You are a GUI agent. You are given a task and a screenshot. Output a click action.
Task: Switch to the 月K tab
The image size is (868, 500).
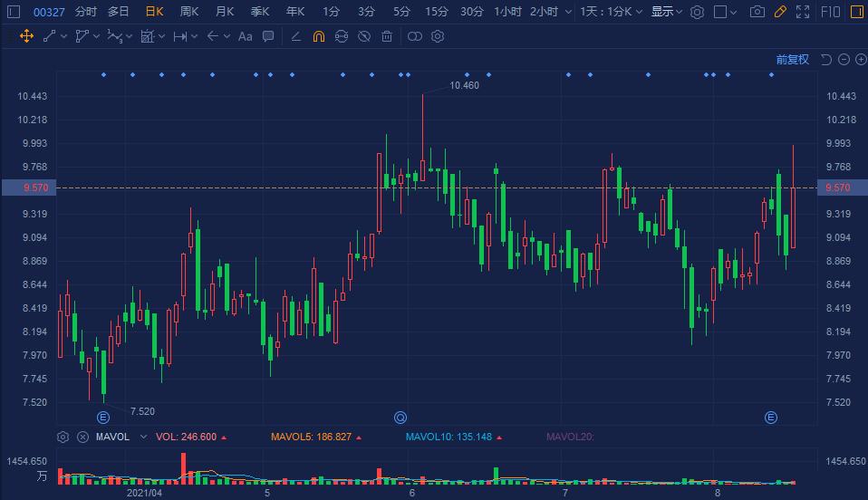coord(225,12)
